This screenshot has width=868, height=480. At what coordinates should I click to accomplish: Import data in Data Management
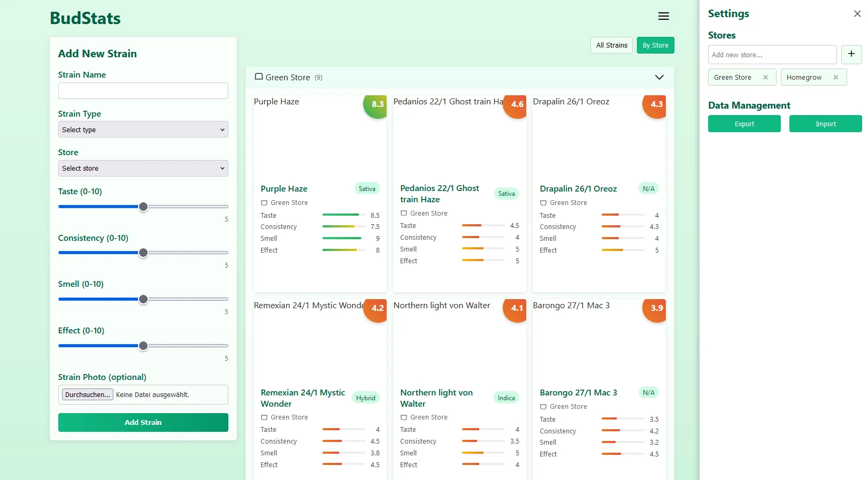pyautogui.click(x=826, y=124)
